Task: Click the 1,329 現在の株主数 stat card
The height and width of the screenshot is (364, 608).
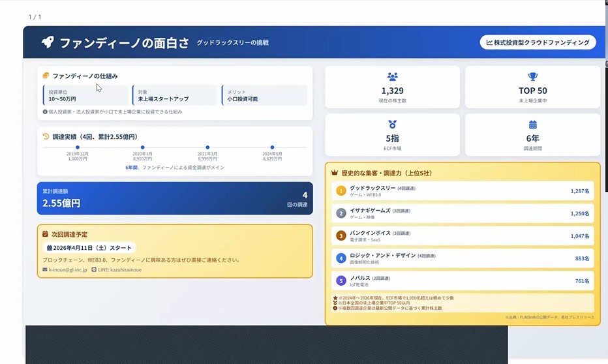Action: pyautogui.click(x=393, y=87)
